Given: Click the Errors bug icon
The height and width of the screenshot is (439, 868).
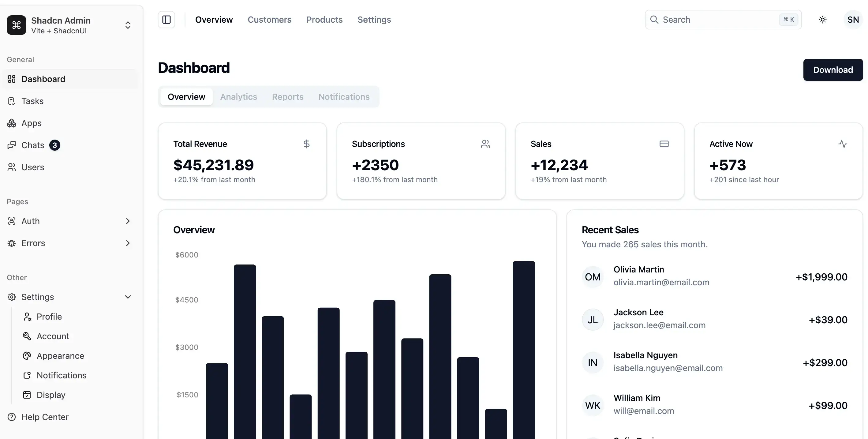Looking at the screenshot, I should point(11,243).
